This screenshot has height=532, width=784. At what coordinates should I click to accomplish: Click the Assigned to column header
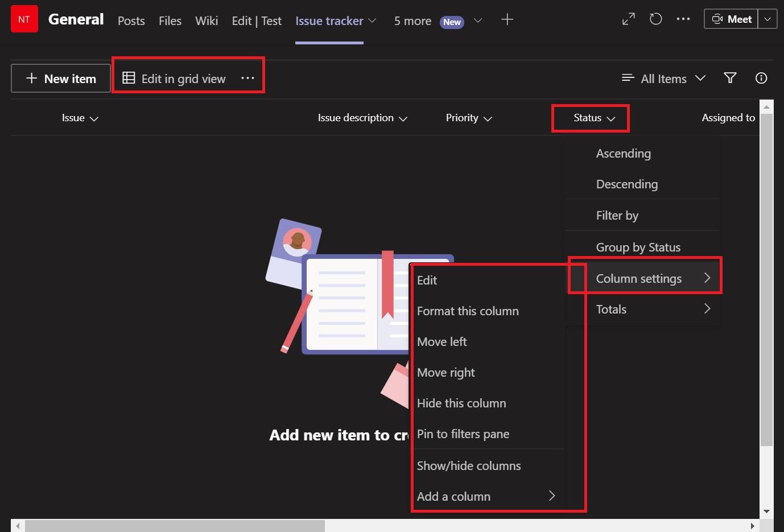click(x=728, y=118)
